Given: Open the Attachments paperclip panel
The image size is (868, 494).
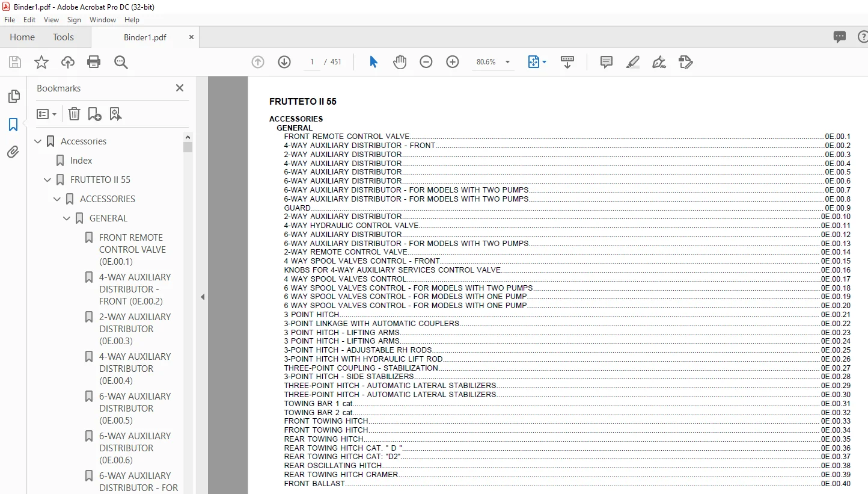Looking at the screenshot, I should tap(13, 152).
